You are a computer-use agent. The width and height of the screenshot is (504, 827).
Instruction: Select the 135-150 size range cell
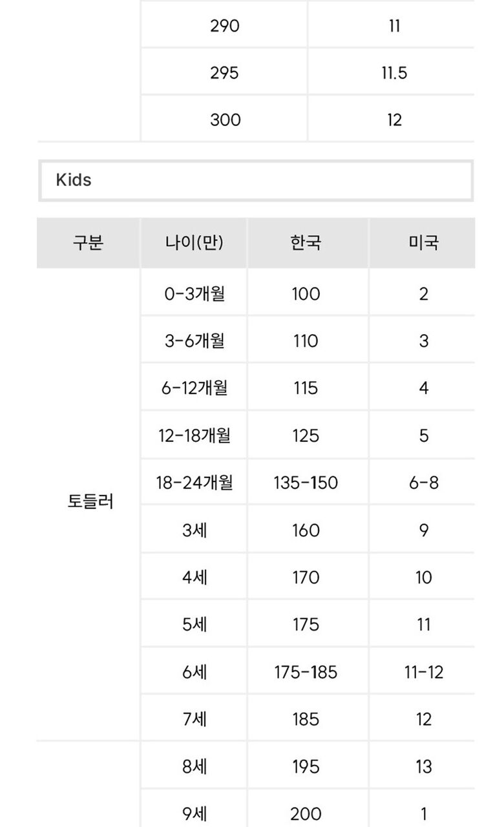coord(306,483)
